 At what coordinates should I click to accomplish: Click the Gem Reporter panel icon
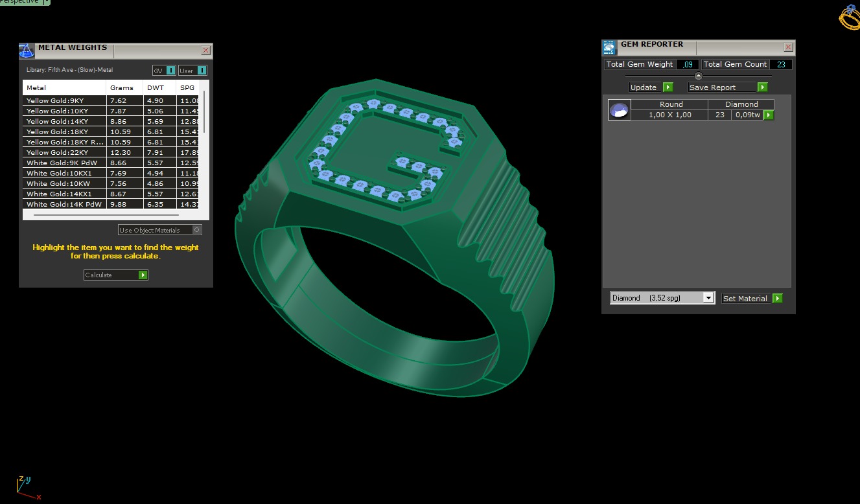(609, 47)
